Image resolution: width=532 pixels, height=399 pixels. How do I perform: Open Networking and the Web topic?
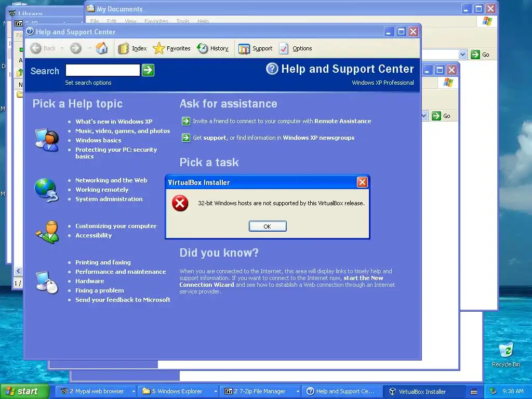(111, 180)
